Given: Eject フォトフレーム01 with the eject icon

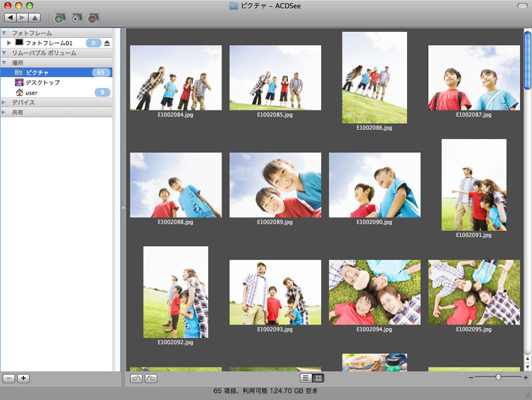Looking at the screenshot, I should point(107,43).
